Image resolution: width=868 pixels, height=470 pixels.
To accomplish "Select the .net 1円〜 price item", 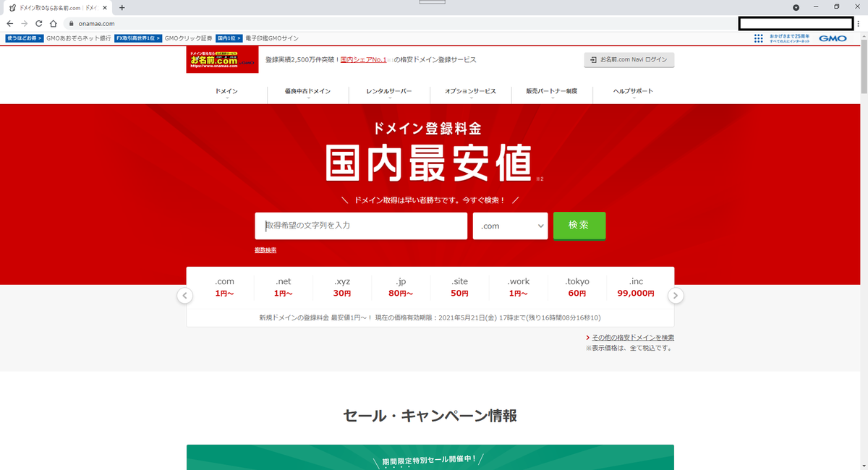I will click(x=283, y=288).
